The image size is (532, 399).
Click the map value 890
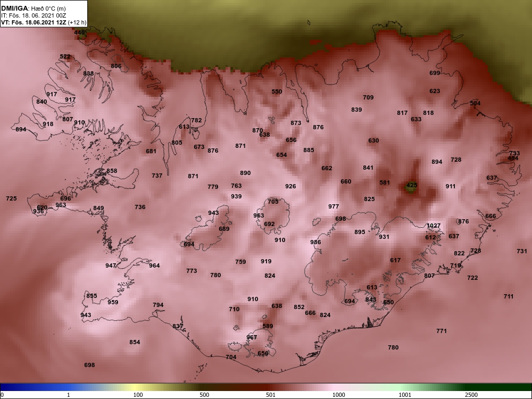tap(245, 173)
